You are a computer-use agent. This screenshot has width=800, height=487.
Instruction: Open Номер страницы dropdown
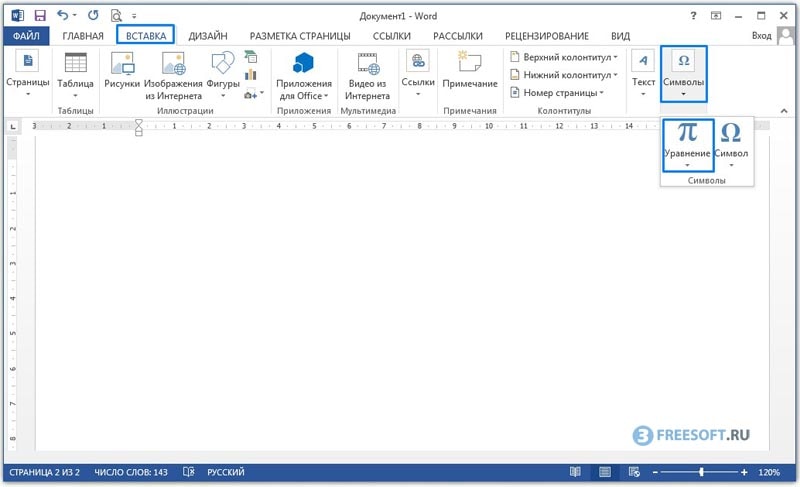pyautogui.click(x=557, y=93)
